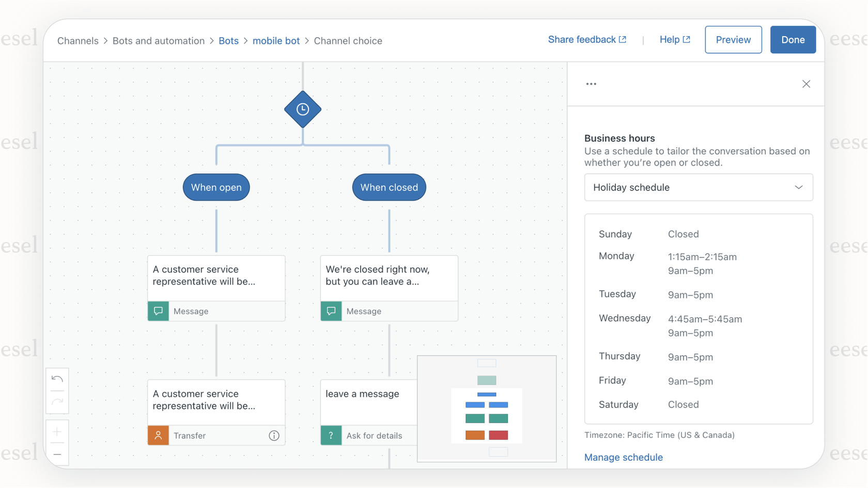Viewport: 868px width, 488px height.
Task: Open mobile bot from the breadcrumb
Action: [276, 40]
